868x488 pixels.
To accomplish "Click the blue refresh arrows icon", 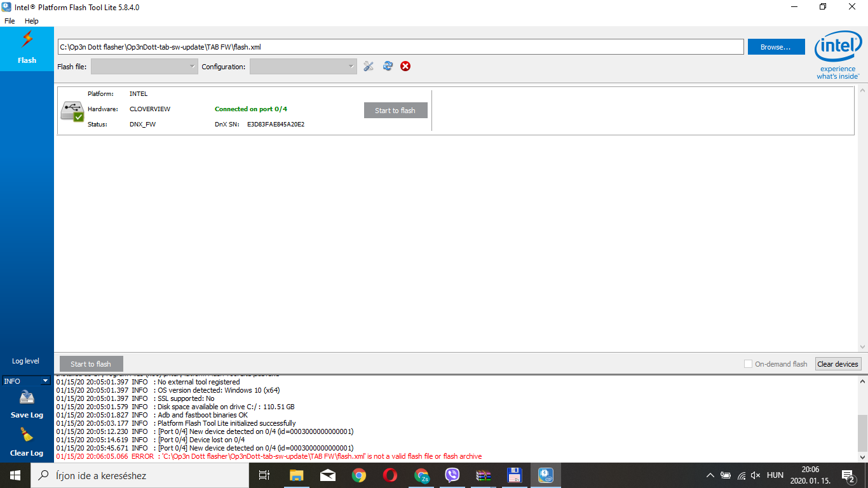I will tap(388, 66).
